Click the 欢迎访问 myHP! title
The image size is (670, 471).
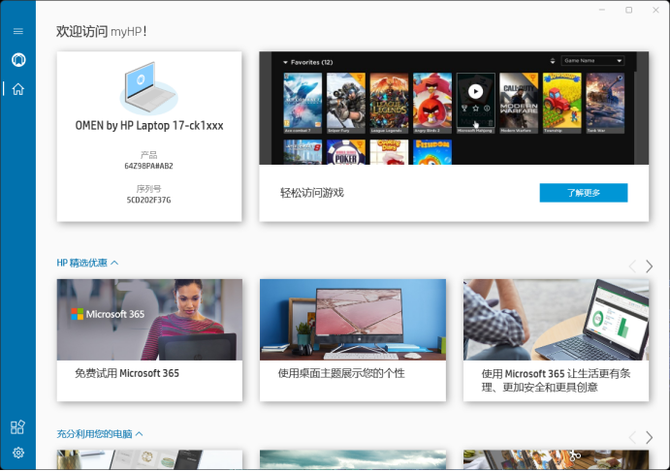click(x=102, y=31)
